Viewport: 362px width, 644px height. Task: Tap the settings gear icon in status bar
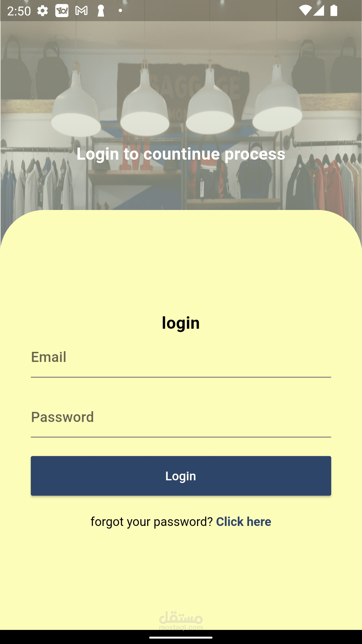tap(43, 11)
